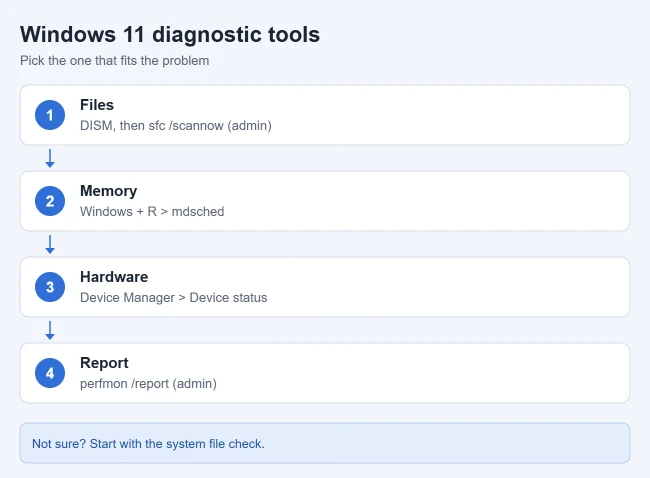This screenshot has height=478, width=650.
Task: Select the number 1 circle badge
Action: click(x=50, y=115)
